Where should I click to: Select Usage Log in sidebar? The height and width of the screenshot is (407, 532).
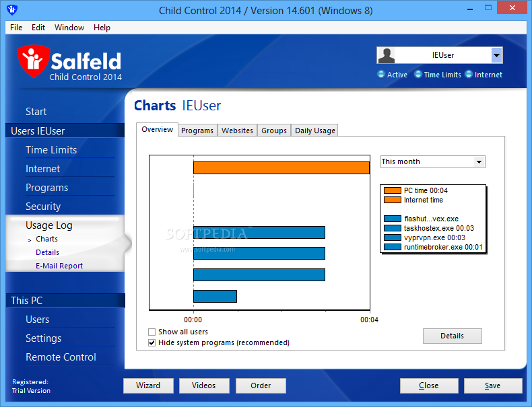[49, 225]
